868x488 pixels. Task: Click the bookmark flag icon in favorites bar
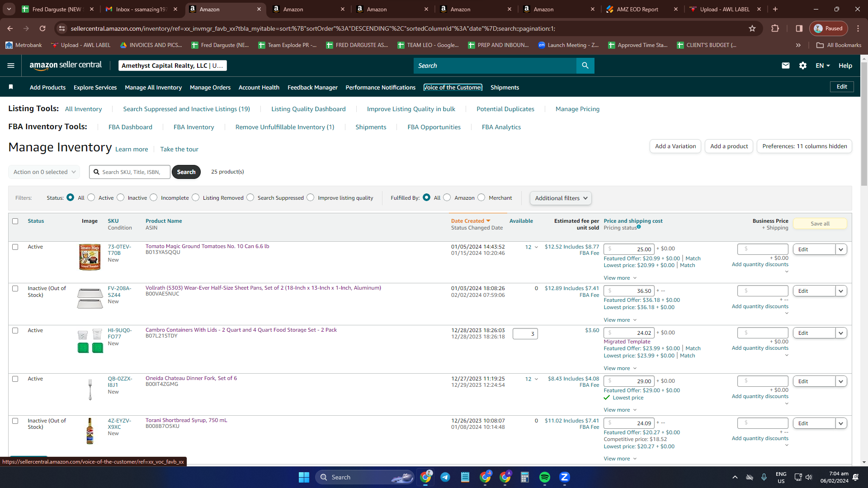[x=11, y=87]
